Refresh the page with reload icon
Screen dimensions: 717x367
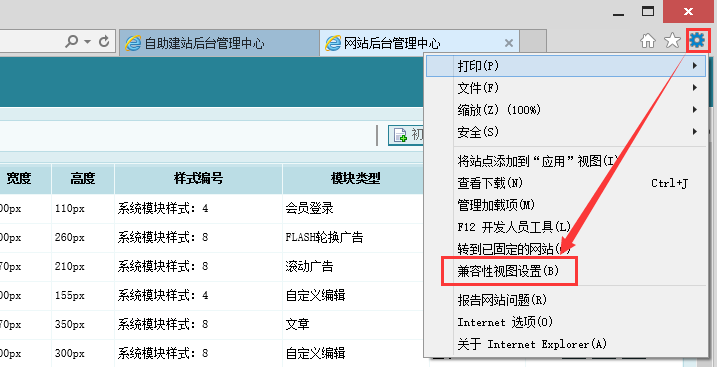click(104, 42)
